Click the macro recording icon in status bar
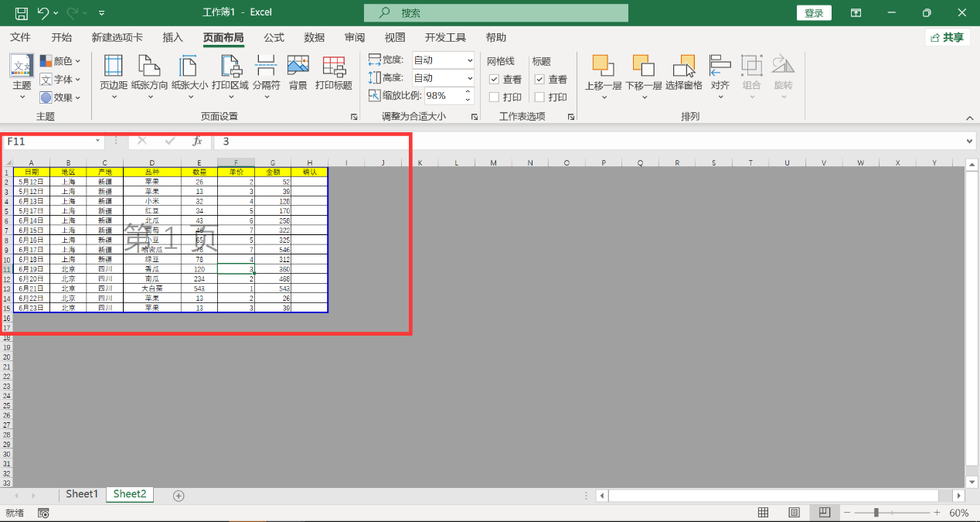Screen dimensions: 980x522 pos(43,513)
